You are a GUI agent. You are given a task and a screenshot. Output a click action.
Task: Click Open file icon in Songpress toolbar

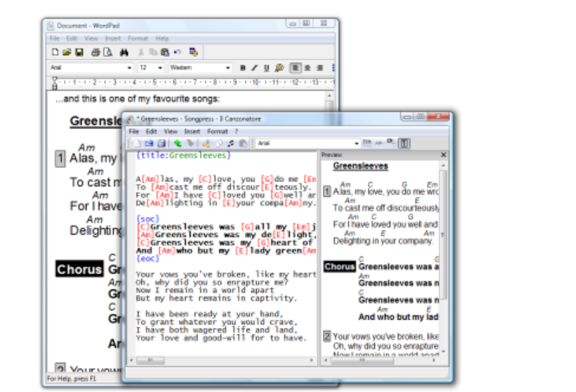pyautogui.click(x=149, y=143)
